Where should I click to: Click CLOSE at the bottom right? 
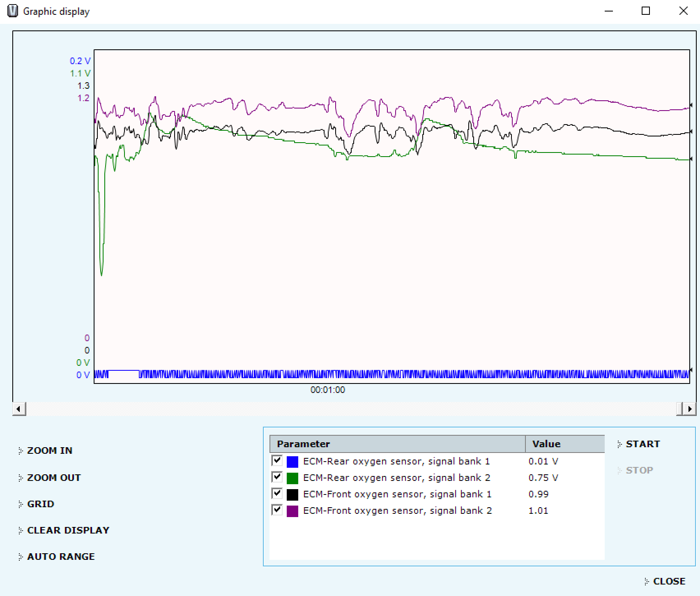(x=669, y=581)
